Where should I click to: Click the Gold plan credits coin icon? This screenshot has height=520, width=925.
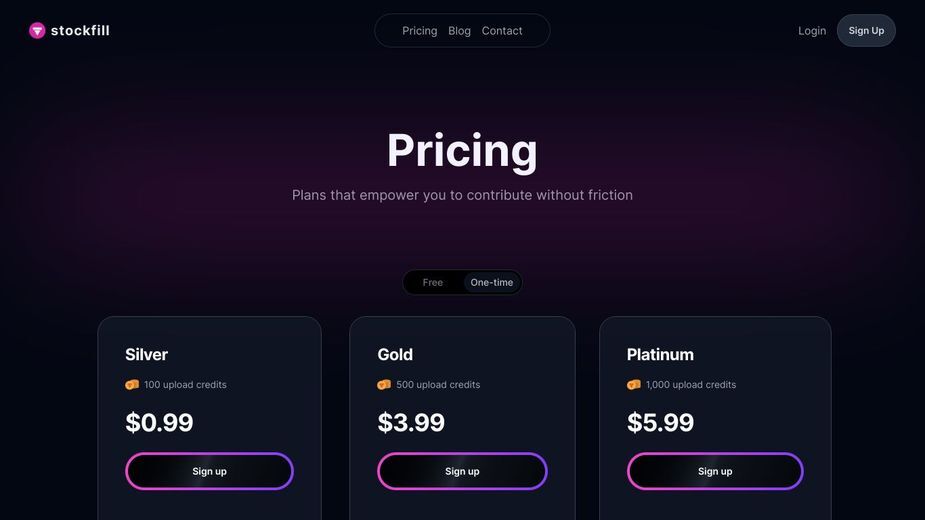[x=384, y=385]
